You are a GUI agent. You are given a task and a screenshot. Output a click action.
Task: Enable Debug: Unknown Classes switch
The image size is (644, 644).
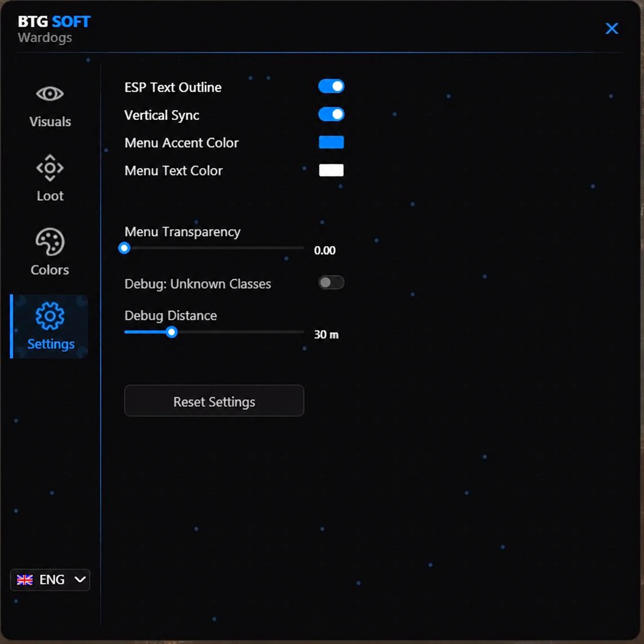click(x=331, y=282)
